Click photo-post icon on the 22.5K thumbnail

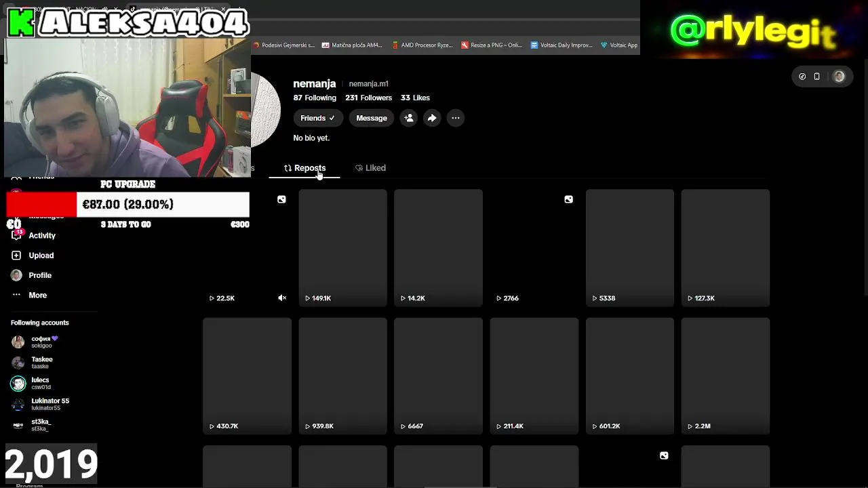(x=281, y=199)
